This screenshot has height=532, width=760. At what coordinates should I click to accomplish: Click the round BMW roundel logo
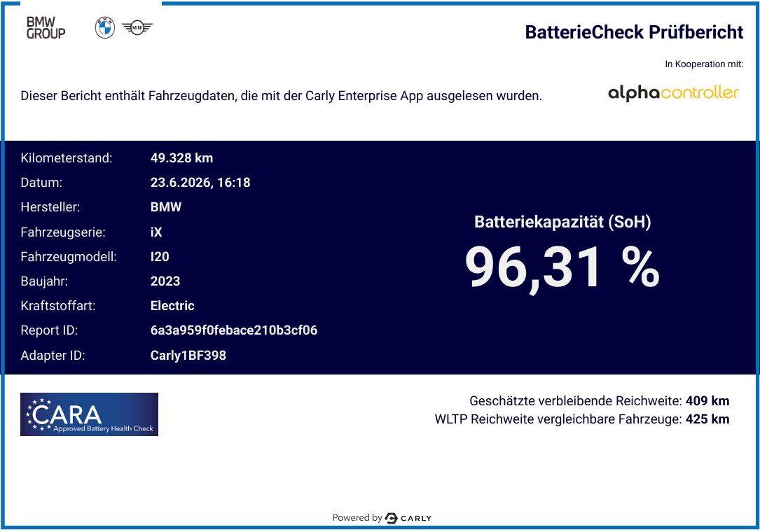coord(104,27)
